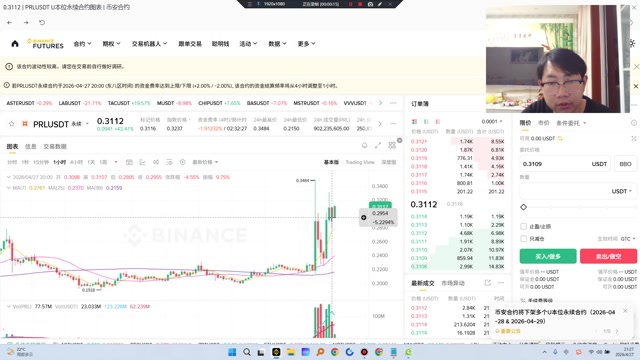Open 聪明钱 link
This screenshot has width=640, height=360.
[x=220, y=44]
